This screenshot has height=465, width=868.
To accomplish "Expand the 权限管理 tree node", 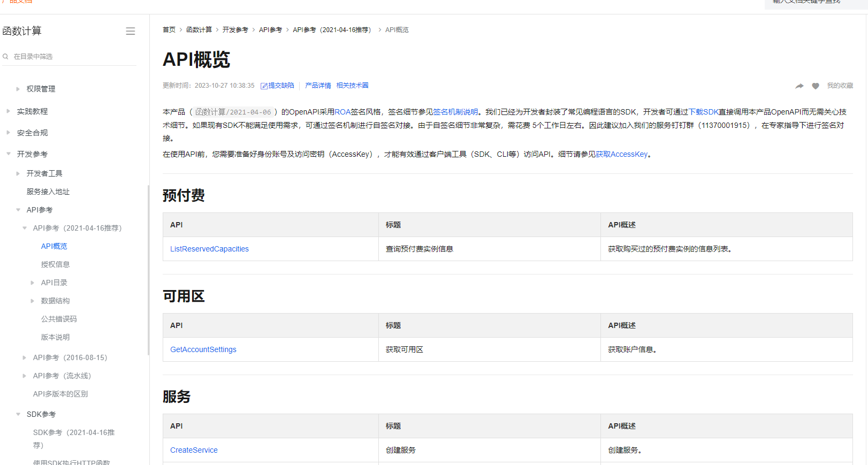I will 18,89.
